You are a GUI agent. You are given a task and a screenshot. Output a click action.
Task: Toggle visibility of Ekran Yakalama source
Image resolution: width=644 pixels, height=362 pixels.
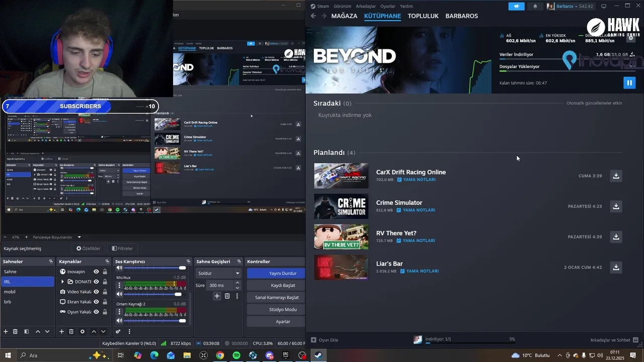coord(96,302)
